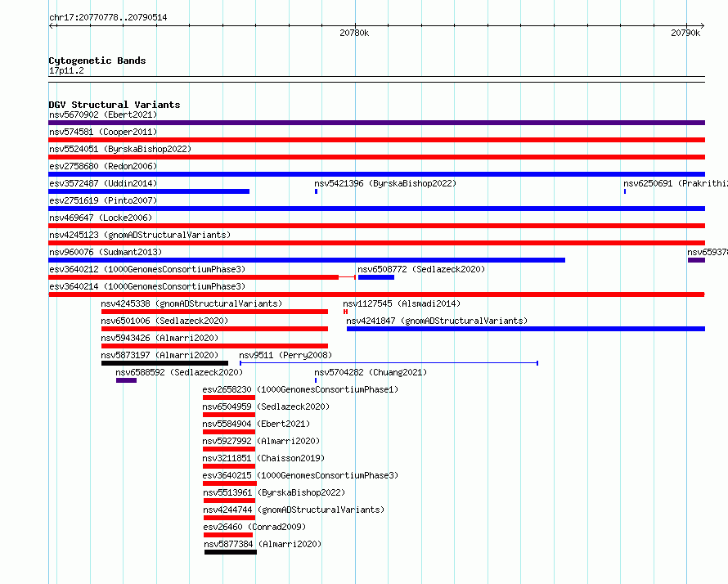Screen dimensions: 728x584
Task: Open nsv4245123 (gnomADStructuralVariants) label
Action: 140,235
